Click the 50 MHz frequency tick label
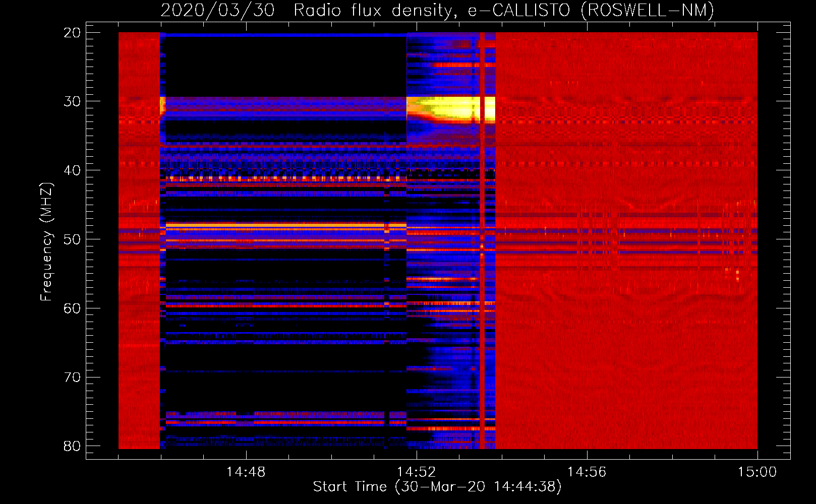The image size is (816, 504). coord(72,239)
